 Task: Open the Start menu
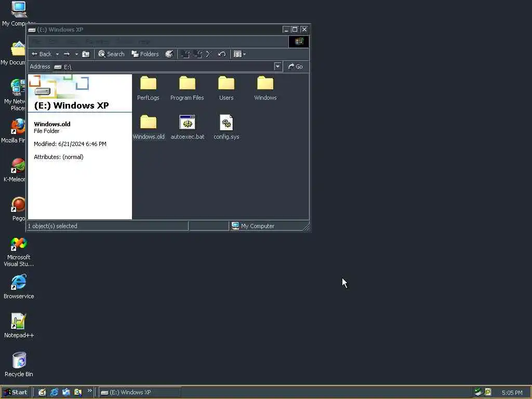(16, 392)
